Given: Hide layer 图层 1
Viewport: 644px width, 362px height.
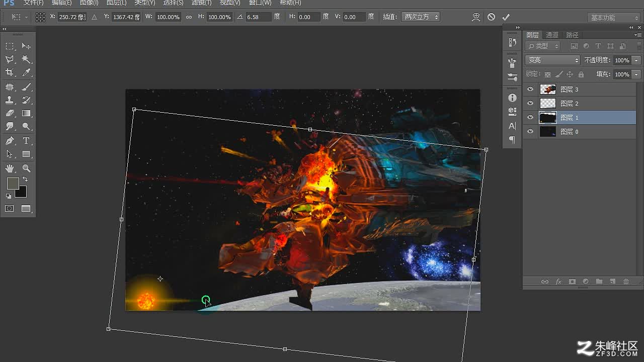Looking at the screenshot, I should click(530, 118).
